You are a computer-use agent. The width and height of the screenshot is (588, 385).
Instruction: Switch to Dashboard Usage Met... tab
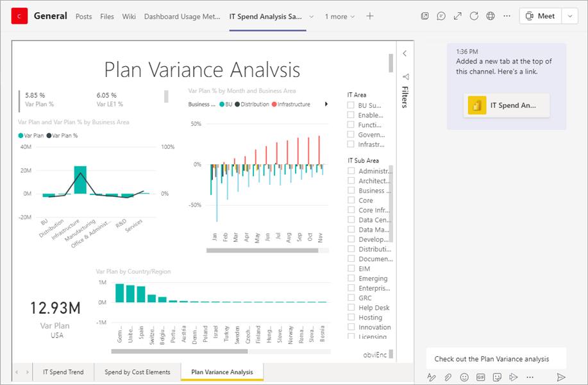tap(182, 17)
